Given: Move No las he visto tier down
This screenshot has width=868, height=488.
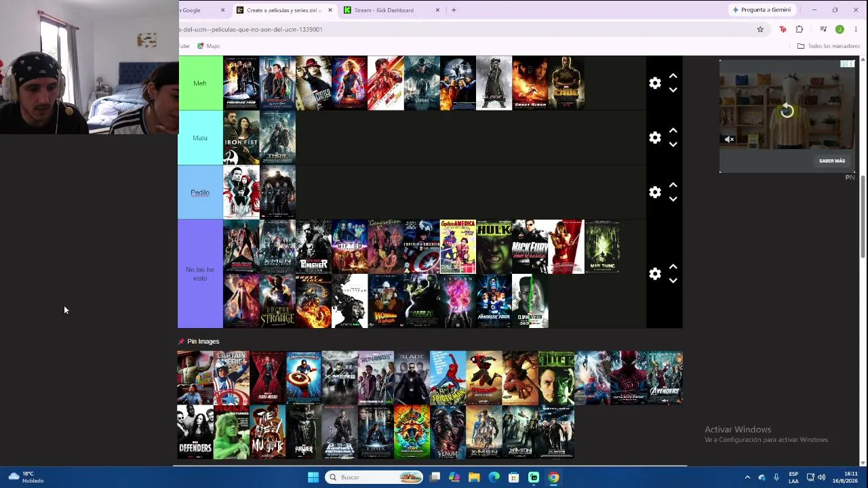Looking at the screenshot, I should tap(673, 281).
